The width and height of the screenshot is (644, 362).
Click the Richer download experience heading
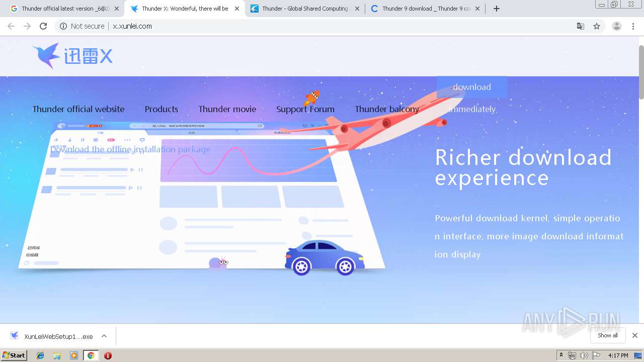point(523,167)
